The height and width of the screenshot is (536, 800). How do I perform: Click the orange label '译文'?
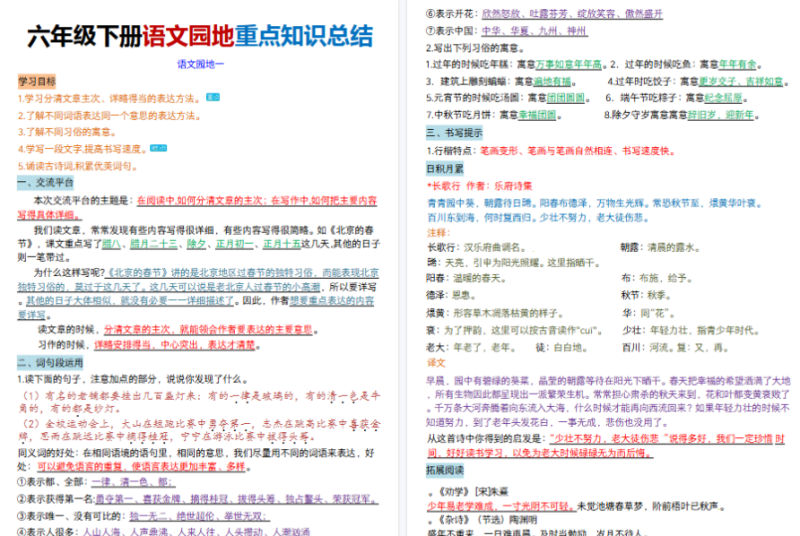[x=436, y=363]
